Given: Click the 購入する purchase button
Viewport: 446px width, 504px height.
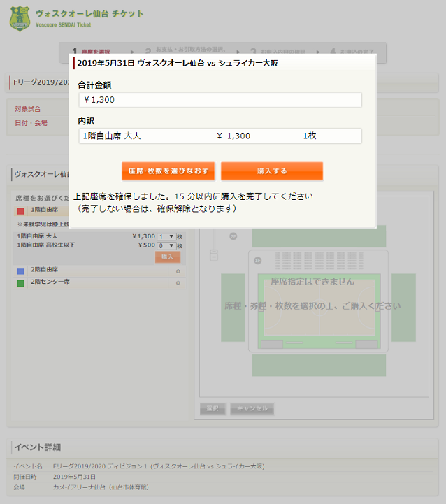Looking at the screenshot, I should pos(272,171).
